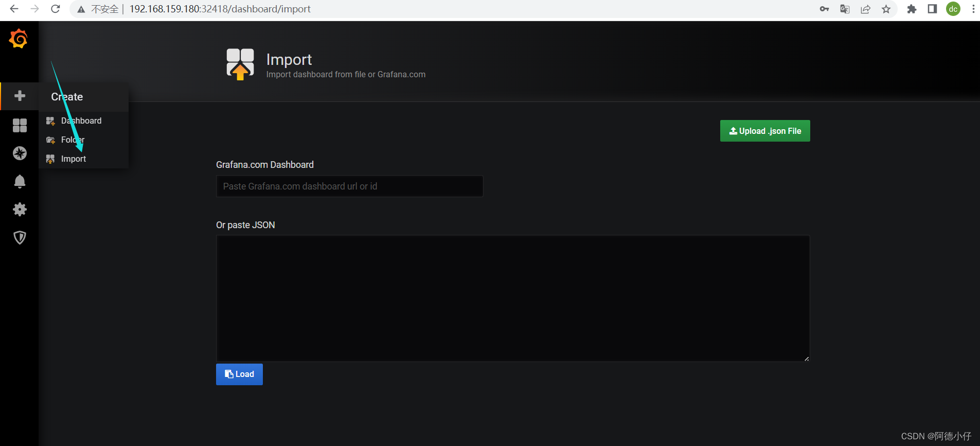Click the share page icon
Screen dimensions: 980x446
tap(865, 9)
